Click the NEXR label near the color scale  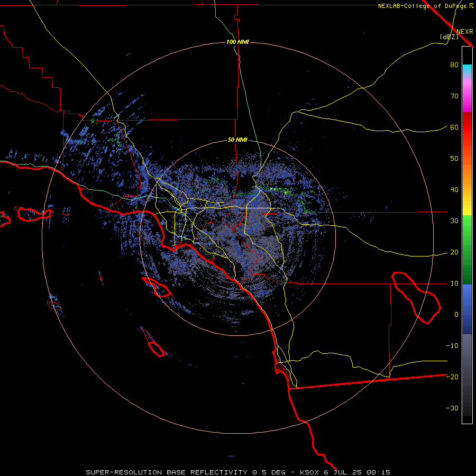click(465, 32)
